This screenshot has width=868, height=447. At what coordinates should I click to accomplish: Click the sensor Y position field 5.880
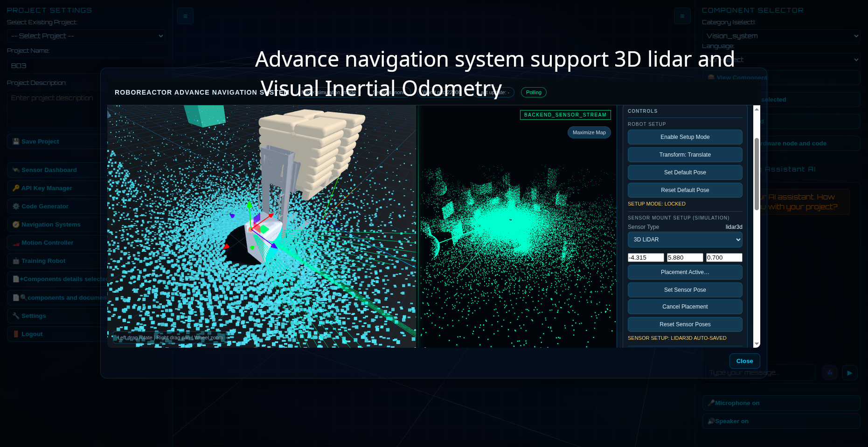pos(685,257)
